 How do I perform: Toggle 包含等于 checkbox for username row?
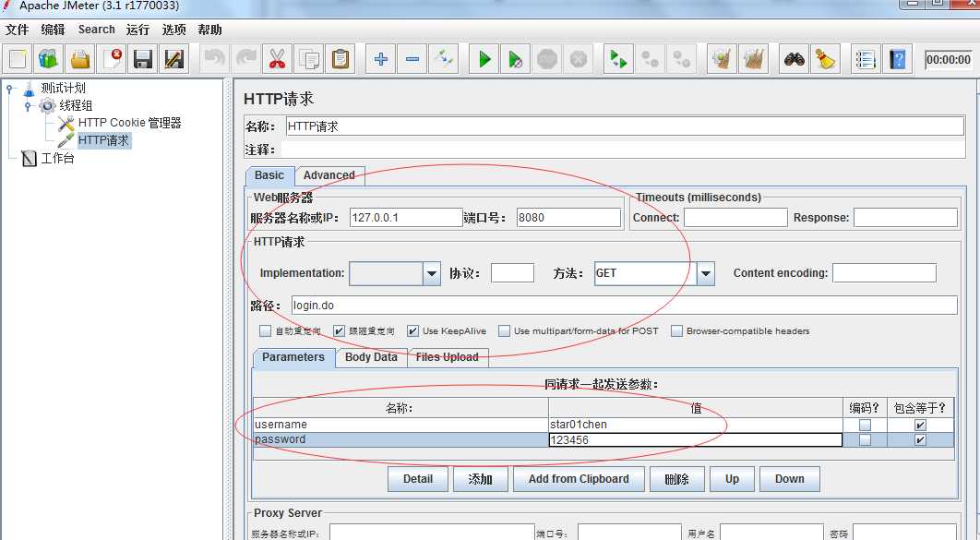point(919,425)
